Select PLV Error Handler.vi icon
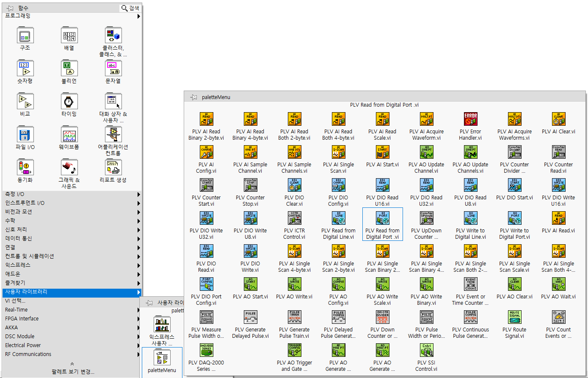This screenshot has height=378, width=588. 470,119
